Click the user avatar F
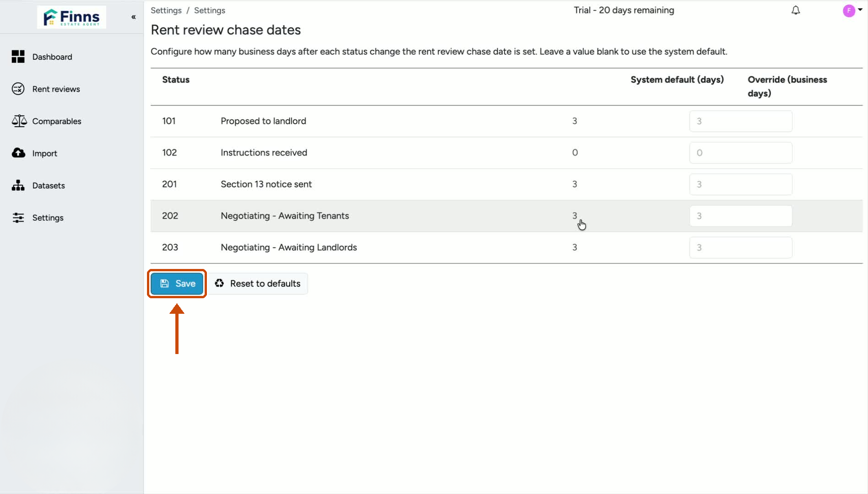 point(849,11)
